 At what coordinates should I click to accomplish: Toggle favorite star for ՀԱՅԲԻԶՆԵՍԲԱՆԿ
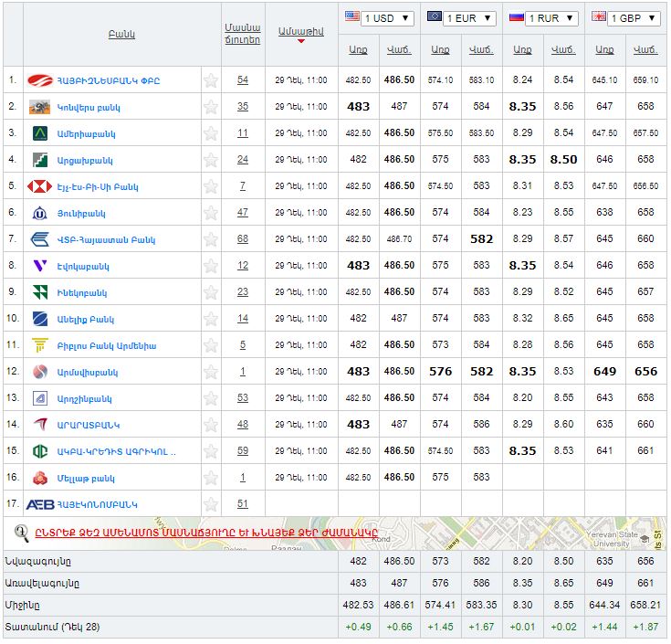point(211,80)
